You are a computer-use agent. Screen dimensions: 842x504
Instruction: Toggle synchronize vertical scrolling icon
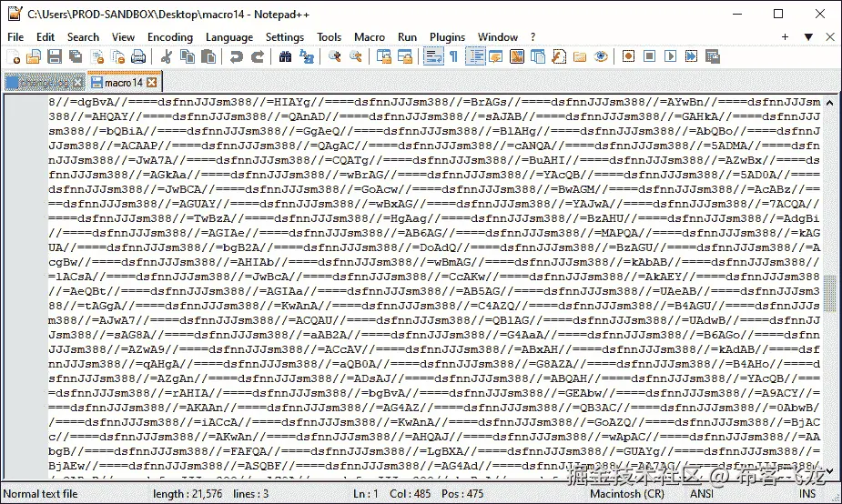pyautogui.click(x=384, y=56)
